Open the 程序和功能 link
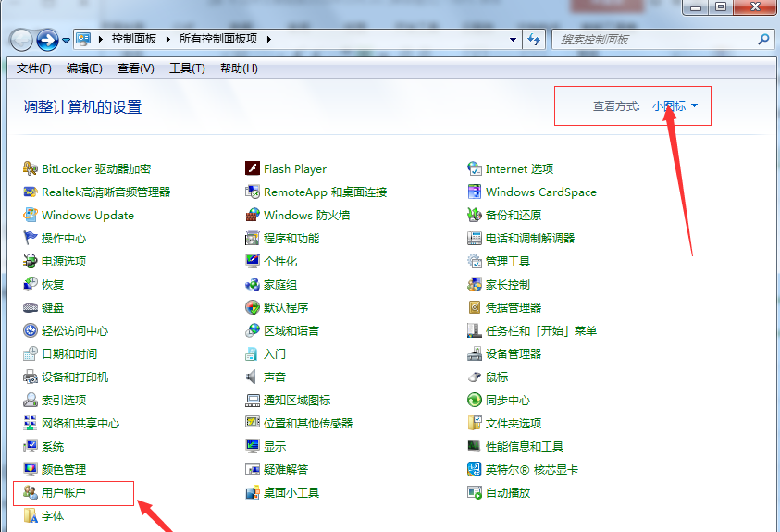Screen dimensions: 780x532 pyautogui.click(x=291, y=239)
